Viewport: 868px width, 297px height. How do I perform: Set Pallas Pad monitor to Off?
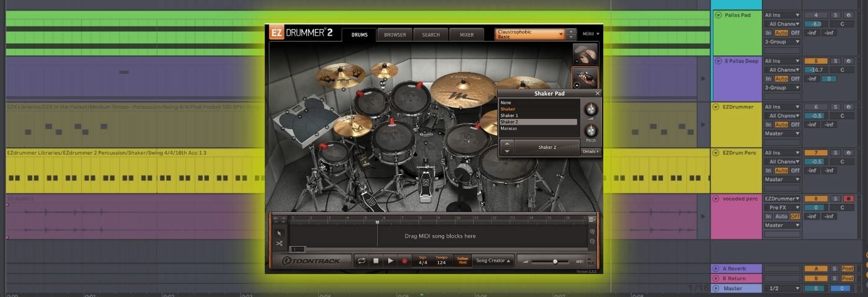795,33
